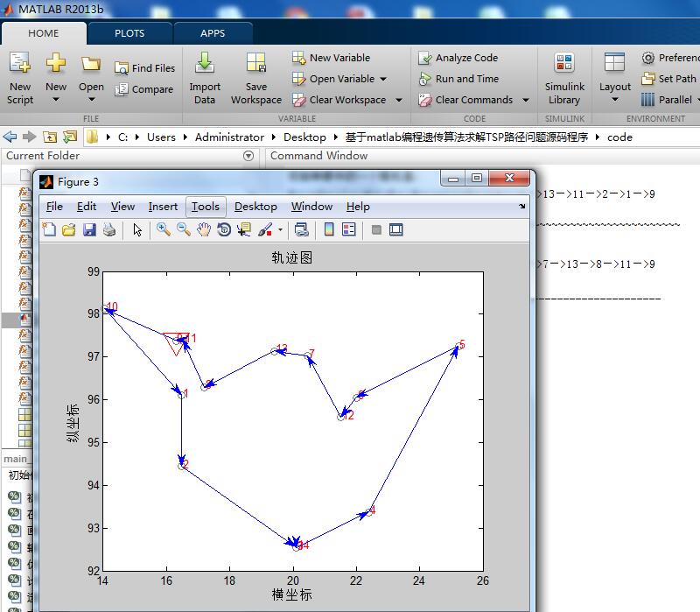Image resolution: width=700 pixels, height=612 pixels.
Task: Save the figure using the floppy icon
Action: coord(89,229)
